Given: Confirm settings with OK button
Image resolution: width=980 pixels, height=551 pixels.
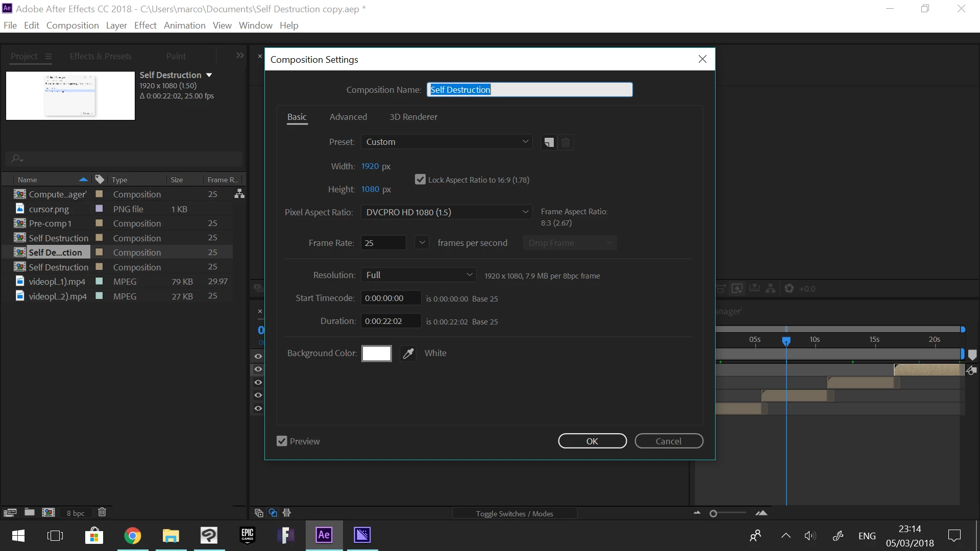Looking at the screenshot, I should point(592,441).
